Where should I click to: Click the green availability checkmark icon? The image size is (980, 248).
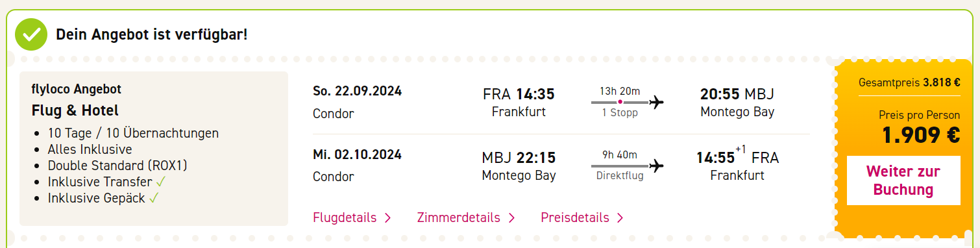click(31, 34)
